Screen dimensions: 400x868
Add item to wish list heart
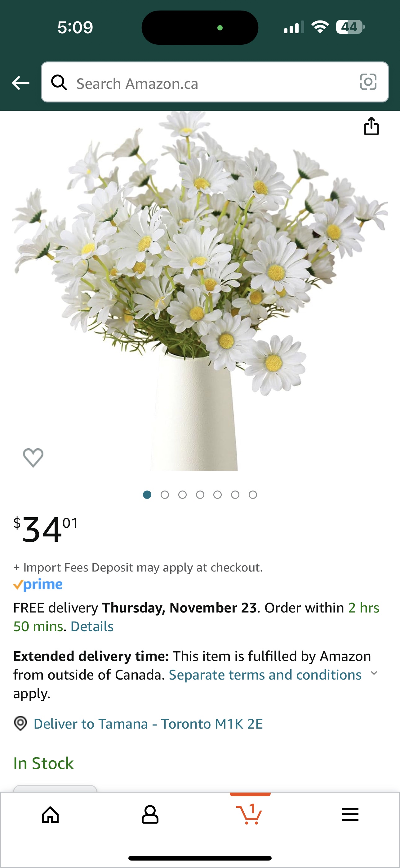[33, 458]
